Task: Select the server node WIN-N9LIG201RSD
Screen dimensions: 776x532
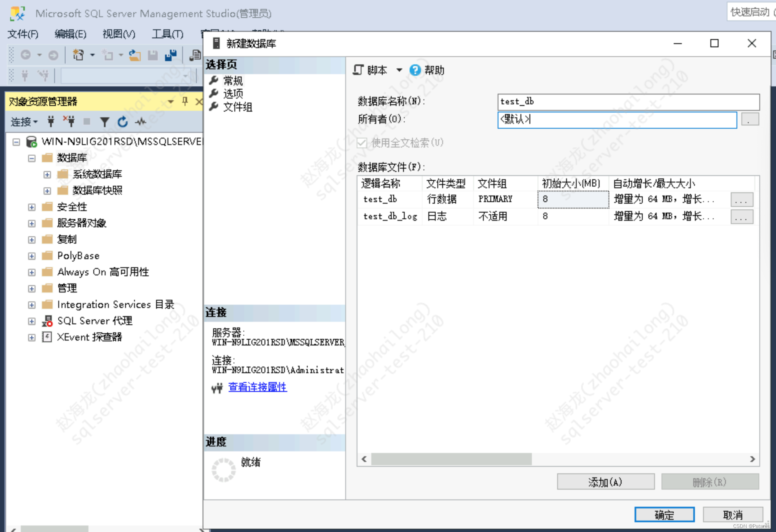Action: coord(122,141)
